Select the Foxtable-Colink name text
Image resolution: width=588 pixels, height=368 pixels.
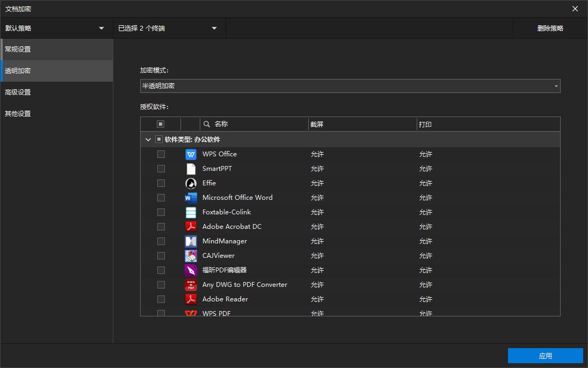227,212
